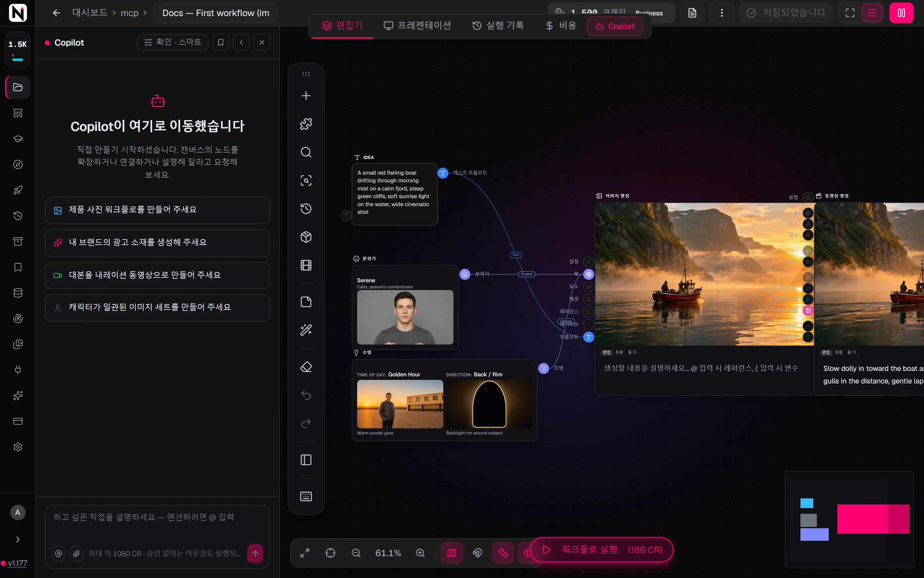The height and width of the screenshot is (578, 924).
Task: Choose suggestion 제품 사진 워크플로를 만들어 주세요
Action: (157, 210)
